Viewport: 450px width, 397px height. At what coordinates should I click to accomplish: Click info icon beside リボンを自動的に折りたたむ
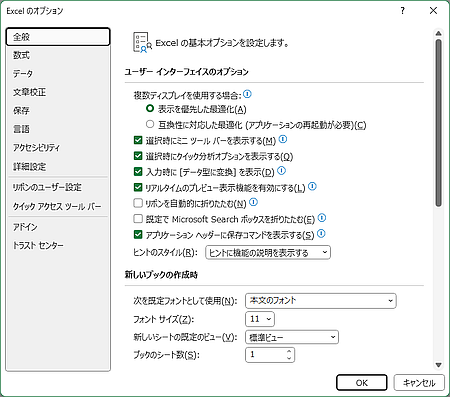click(253, 202)
